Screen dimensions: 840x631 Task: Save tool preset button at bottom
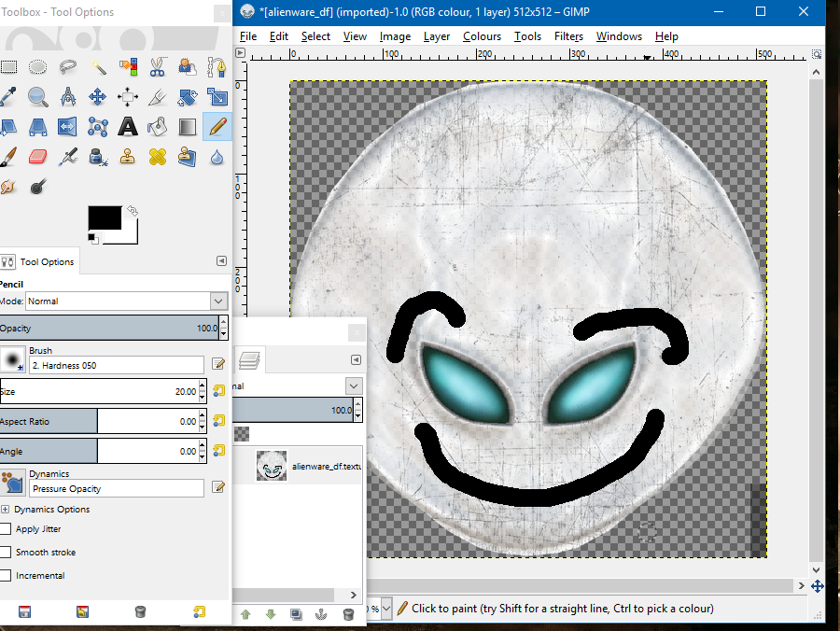(24, 611)
